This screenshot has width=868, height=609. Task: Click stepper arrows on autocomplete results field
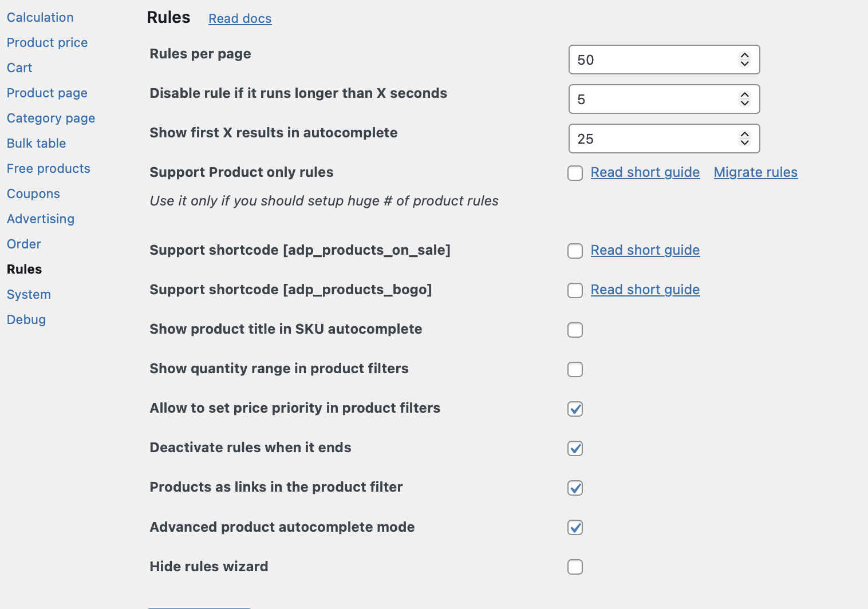click(x=744, y=139)
